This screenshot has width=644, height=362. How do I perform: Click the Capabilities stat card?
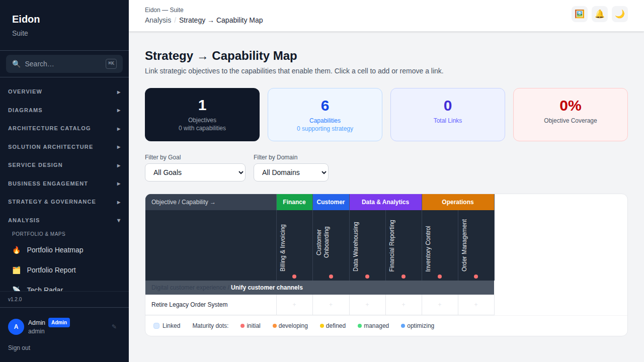click(325, 115)
